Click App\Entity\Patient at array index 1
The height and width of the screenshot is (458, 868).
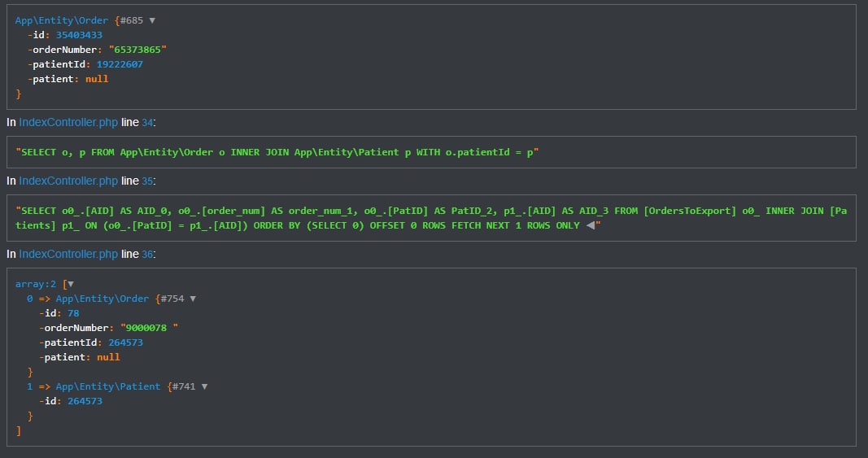108,386
